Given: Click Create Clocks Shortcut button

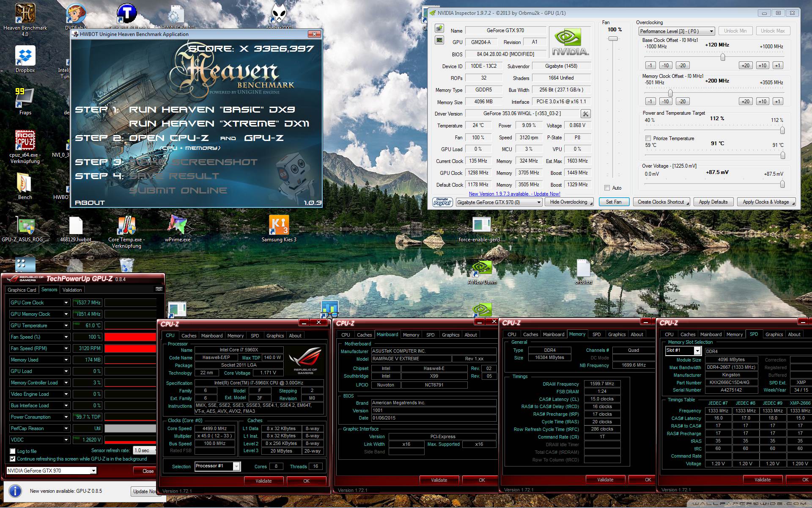Looking at the screenshot, I should coord(661,202).
